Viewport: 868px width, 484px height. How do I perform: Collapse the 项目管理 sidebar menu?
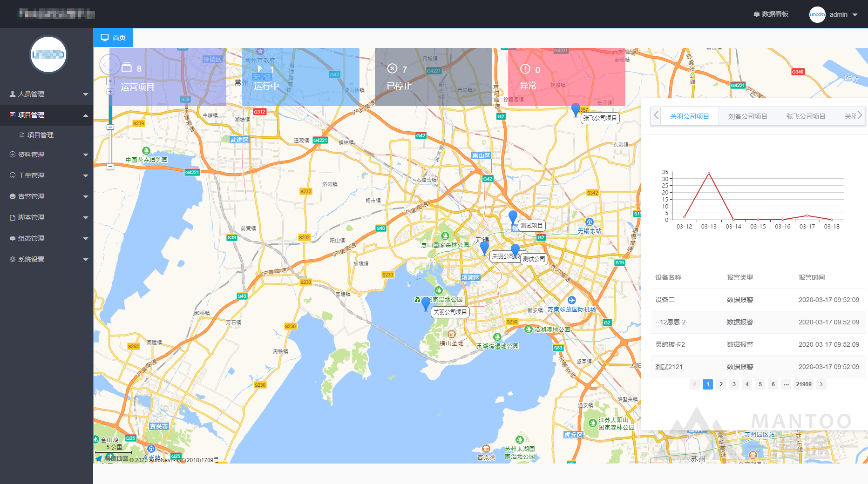coord(47,115)
